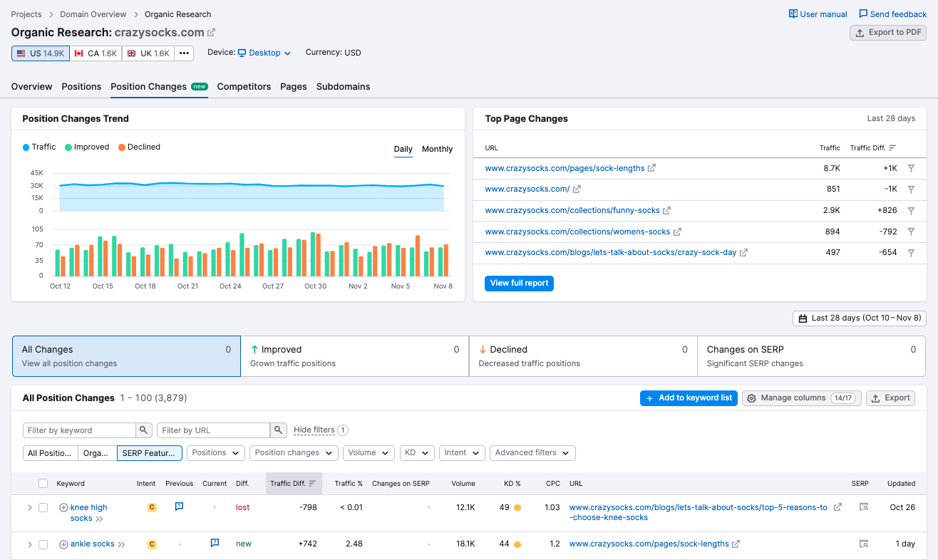Open external link icon beside crazy-sock-day URL

tap(743, 252)
